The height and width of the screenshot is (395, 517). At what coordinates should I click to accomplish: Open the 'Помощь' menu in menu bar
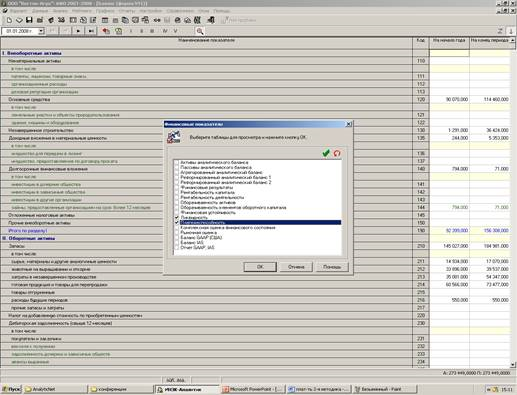[222, 11]
